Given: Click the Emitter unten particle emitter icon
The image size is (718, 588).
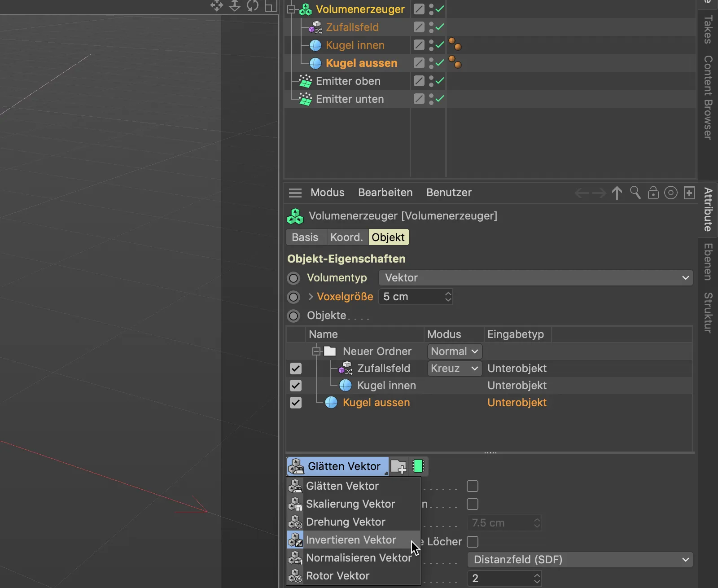Looking at the screenshot, I should pyautogui.click(x=306, y=99).
